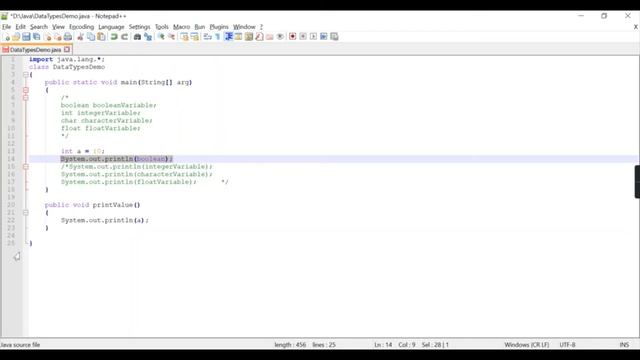Open the Macro menu
640x360 pixels.
(x=181, y=27)
